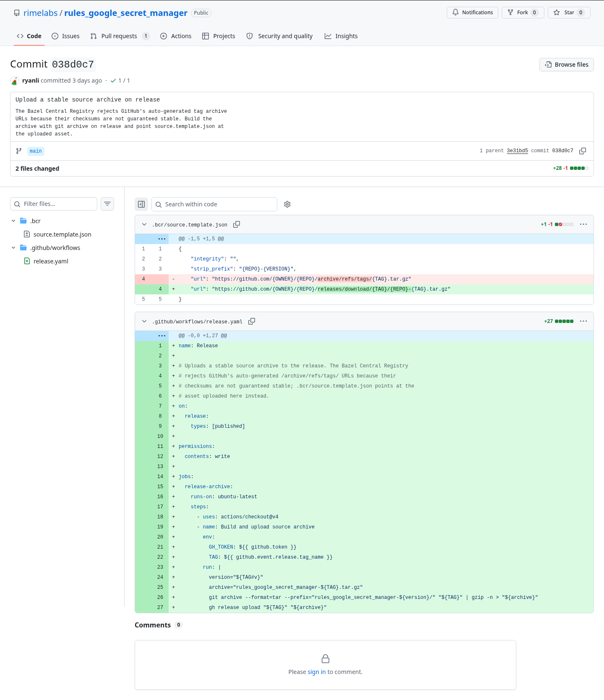View the 1 / 1 checks status
604x700 pixels.
pyautogui.click(x=120, y=81)
